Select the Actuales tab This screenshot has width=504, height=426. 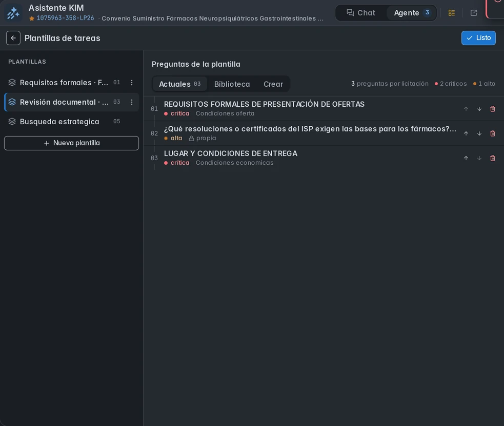(179, 84)
